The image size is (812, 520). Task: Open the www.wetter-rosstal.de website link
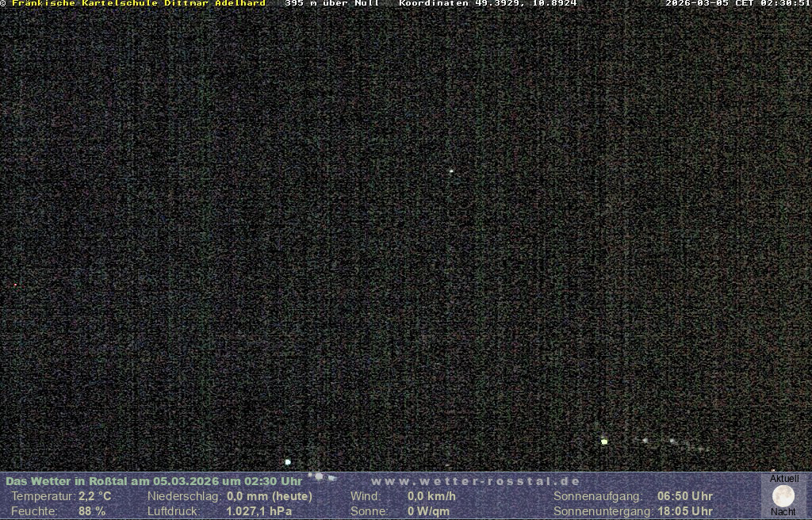tap(475, 481)
